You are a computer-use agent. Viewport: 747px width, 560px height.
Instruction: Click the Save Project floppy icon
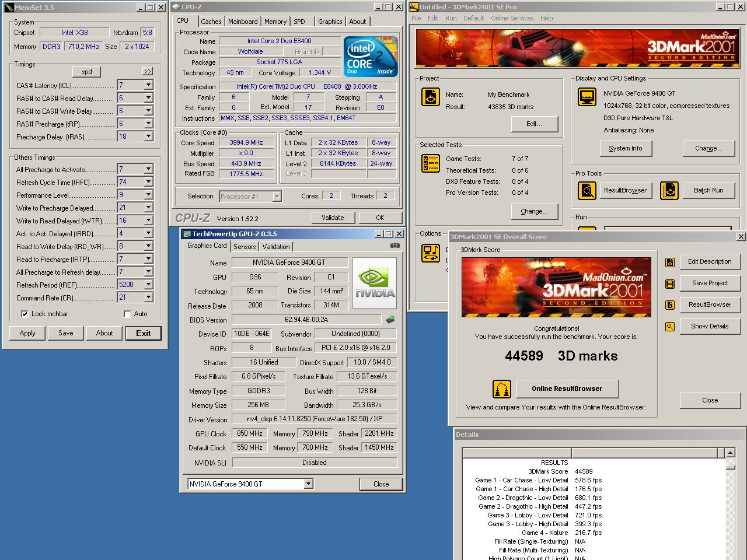670,283
